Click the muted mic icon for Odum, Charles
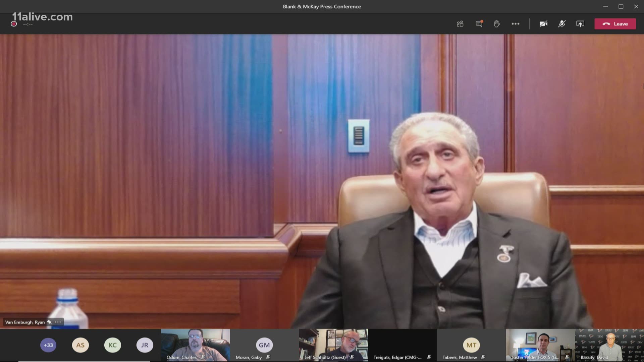The height and width of the screenshot is (362, 644). point(203,357)
